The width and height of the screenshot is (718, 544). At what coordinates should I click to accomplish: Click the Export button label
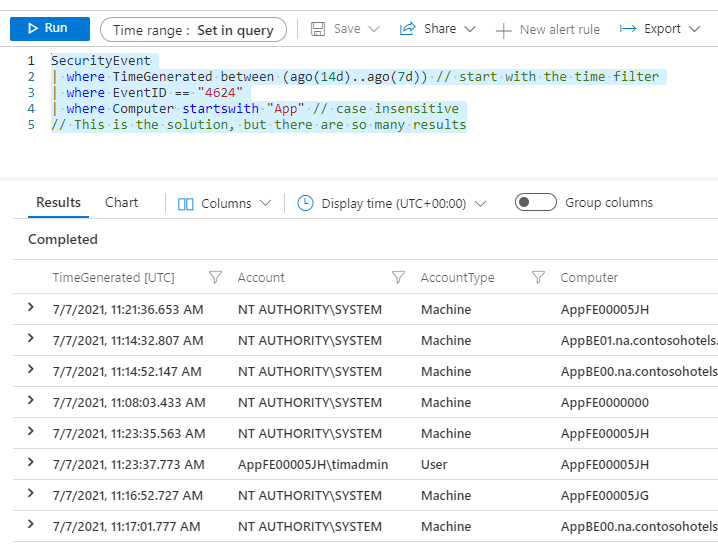[662, 29]
